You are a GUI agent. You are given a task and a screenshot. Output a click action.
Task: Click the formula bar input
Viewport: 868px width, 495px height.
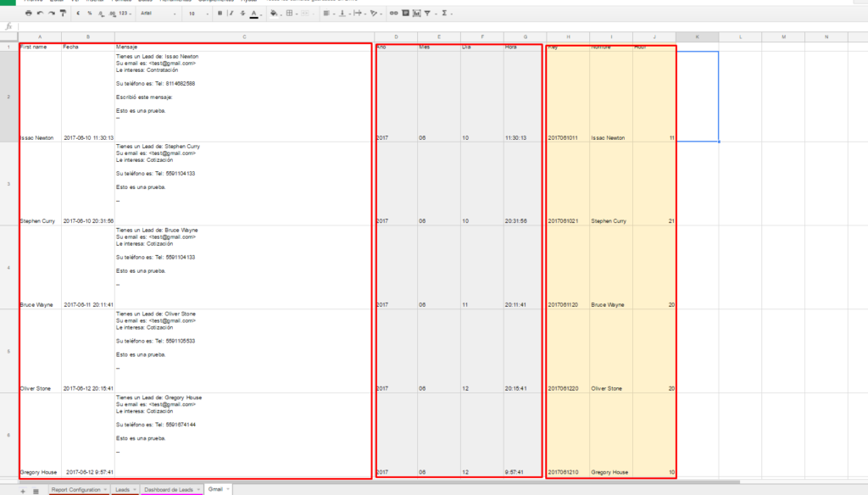point(442,26)
